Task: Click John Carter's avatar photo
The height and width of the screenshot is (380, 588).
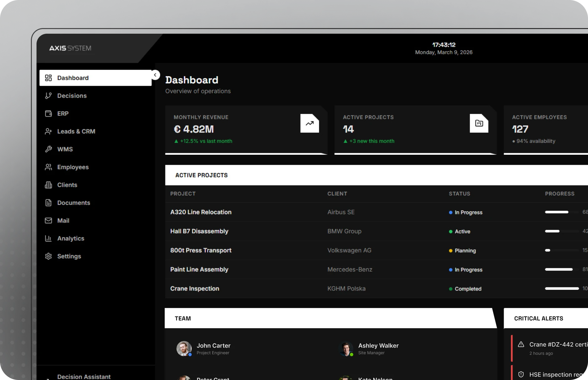Action: click(x=184, y=348)
